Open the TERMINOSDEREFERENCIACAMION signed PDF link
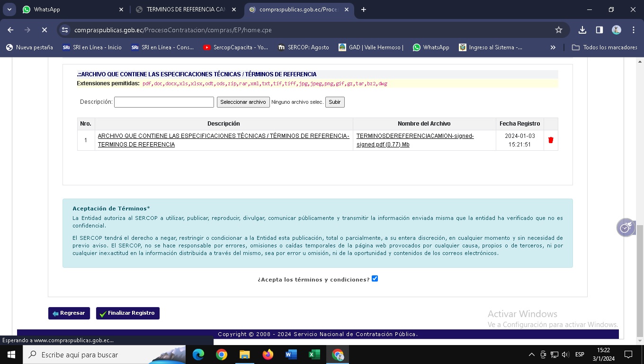The height and width of the screenshot is (364, 644). tap(415, 140)
